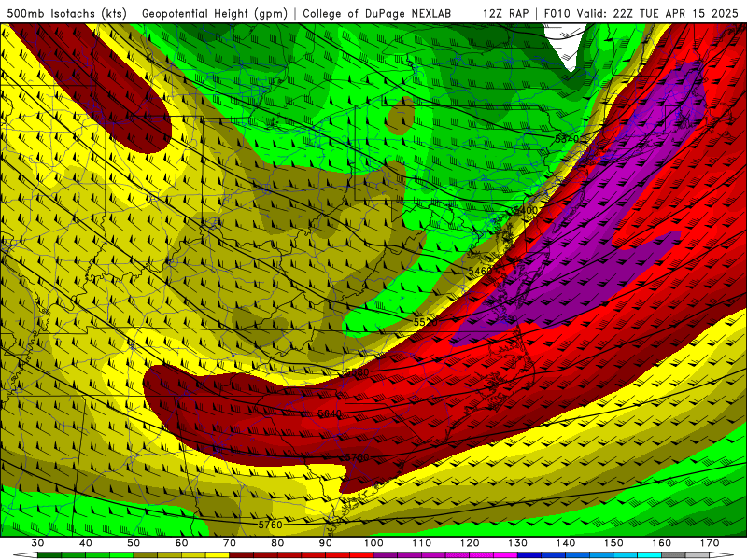This screenshot has width=747, height=560.
Task: Click the '12Z RAP' model run label
Action: click(505, 14)
